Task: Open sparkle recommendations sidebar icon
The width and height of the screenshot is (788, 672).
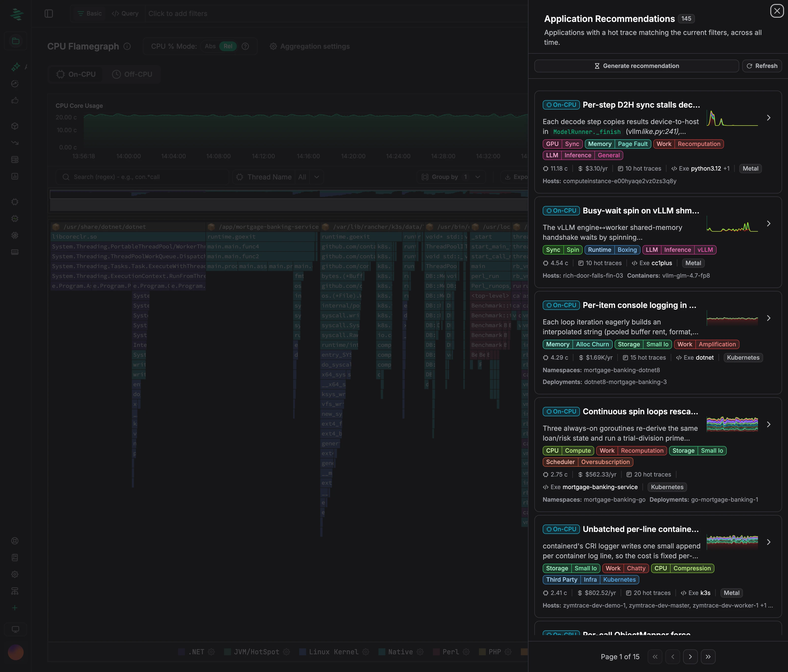Action: click(x=15, y=67)
